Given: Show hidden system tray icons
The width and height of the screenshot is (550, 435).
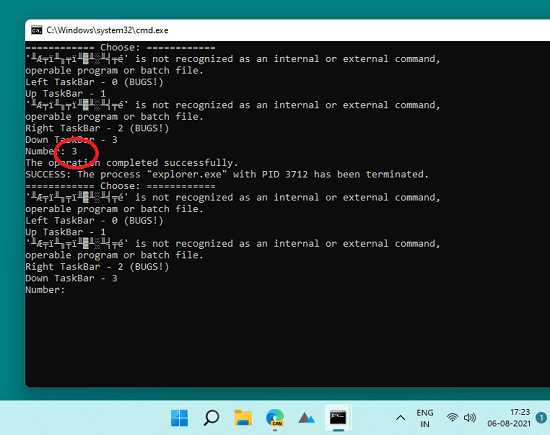Looking at the screenshot, I should pyautogui.click(x=400, y=418).
